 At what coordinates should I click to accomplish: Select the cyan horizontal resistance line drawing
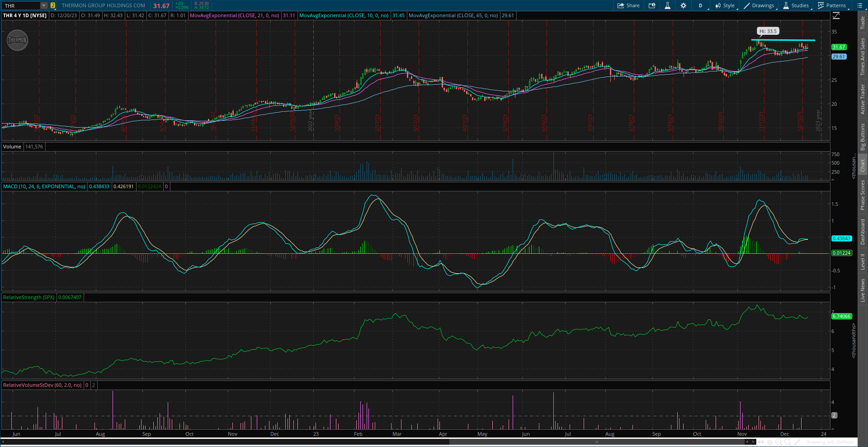point(783,40)
